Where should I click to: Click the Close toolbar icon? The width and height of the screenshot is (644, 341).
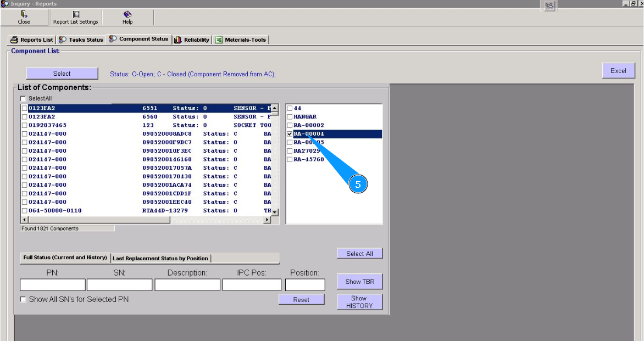point(24,15)
